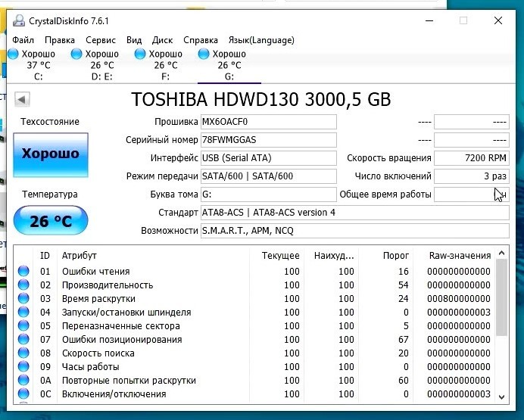
Task: Open the Сервис menu
Action: (101, 40)
